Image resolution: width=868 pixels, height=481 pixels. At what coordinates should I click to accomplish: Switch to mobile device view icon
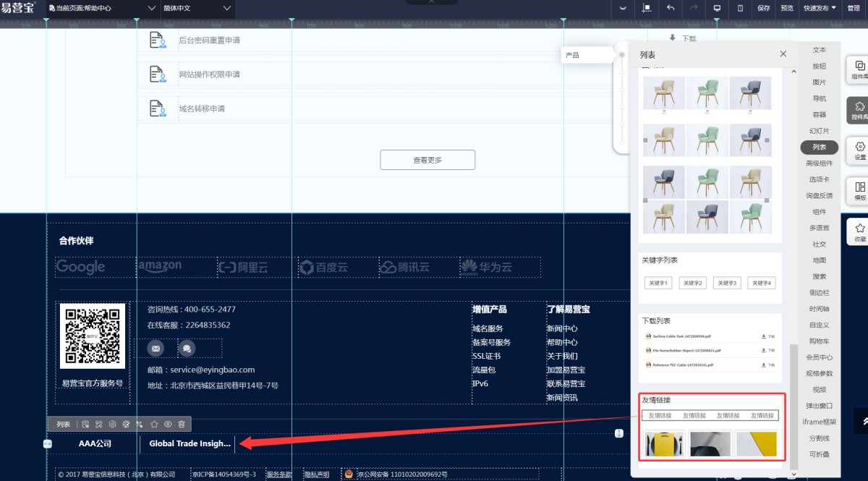[x=740, y=8]
